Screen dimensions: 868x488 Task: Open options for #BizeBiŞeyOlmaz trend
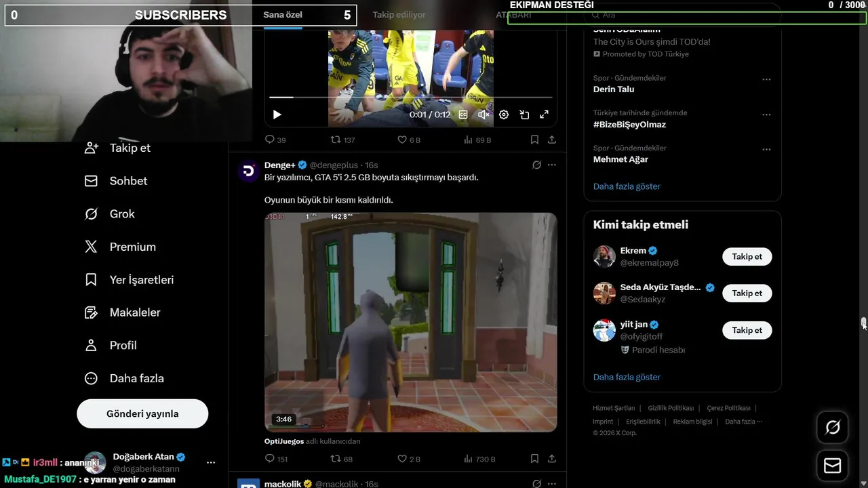point(766,115)
